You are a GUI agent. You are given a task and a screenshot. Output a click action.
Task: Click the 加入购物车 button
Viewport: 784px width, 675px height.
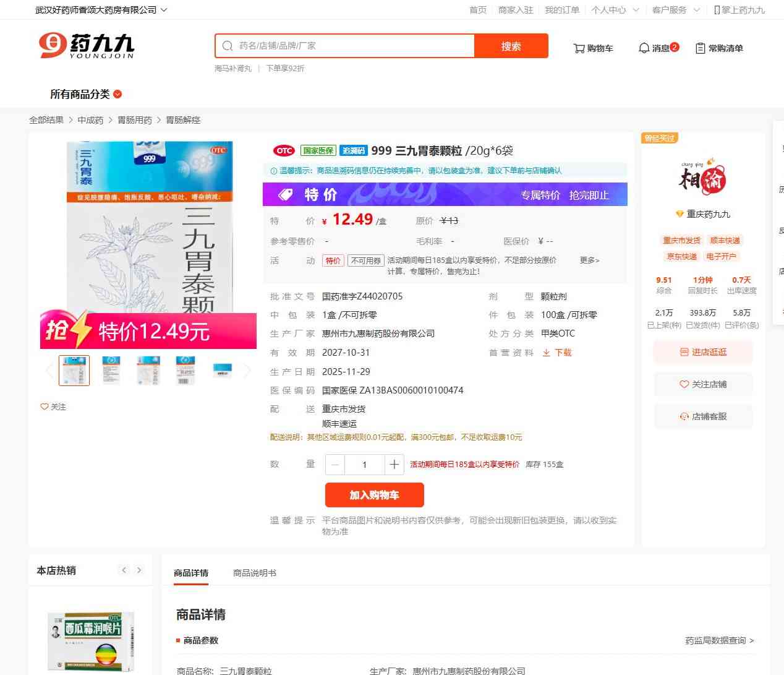click(374, 495)
